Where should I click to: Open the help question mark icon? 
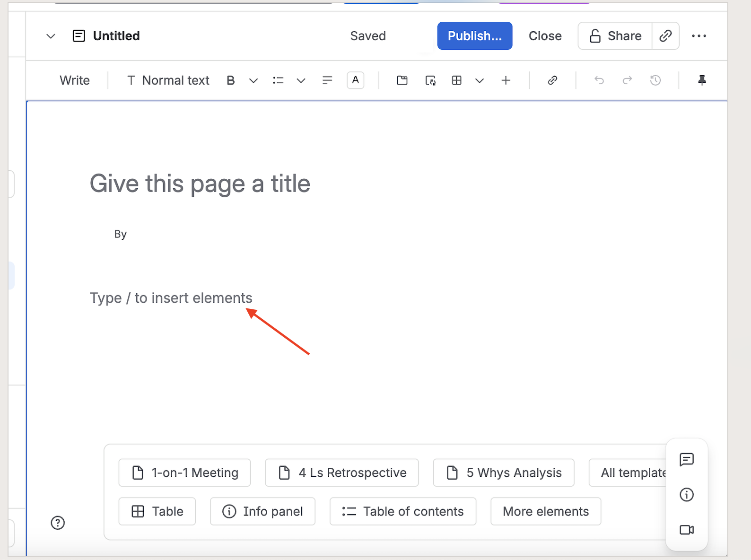[x=58, y=523]
